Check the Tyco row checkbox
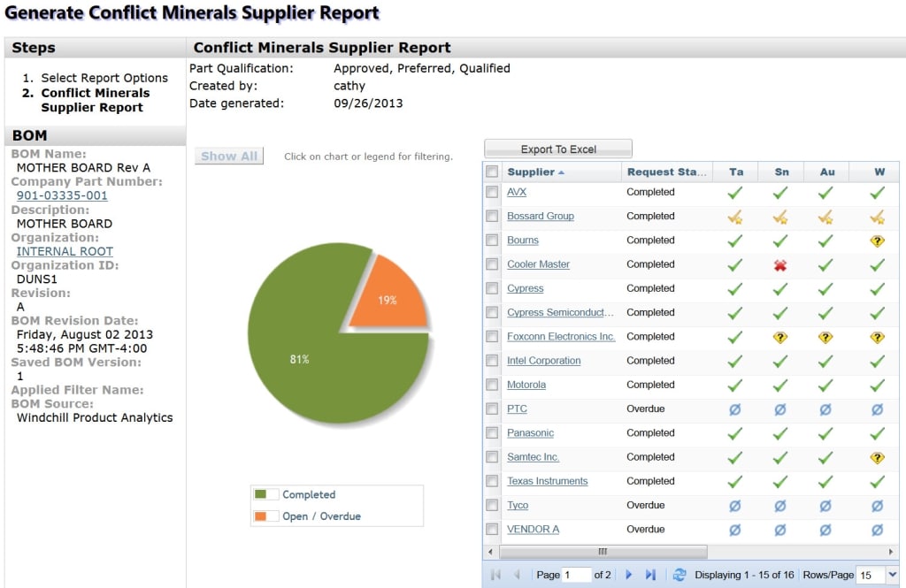Viewport: 906px width, 588px height. click(492, 505)
